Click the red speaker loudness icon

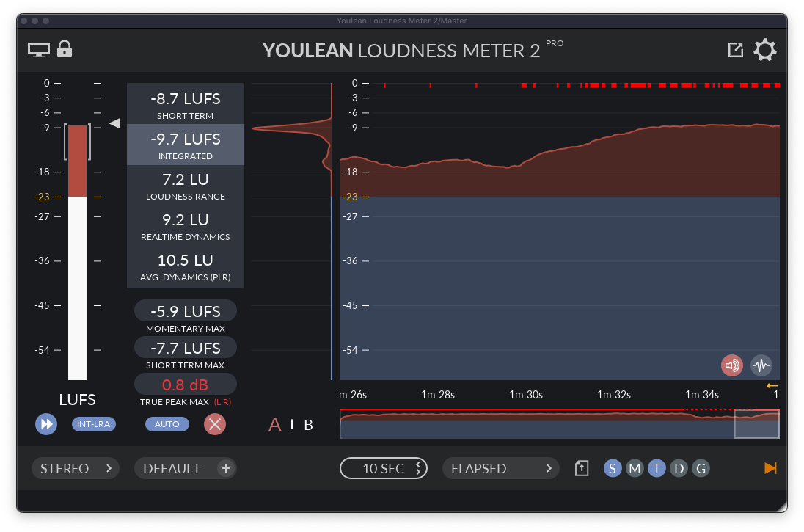[731, 365]
